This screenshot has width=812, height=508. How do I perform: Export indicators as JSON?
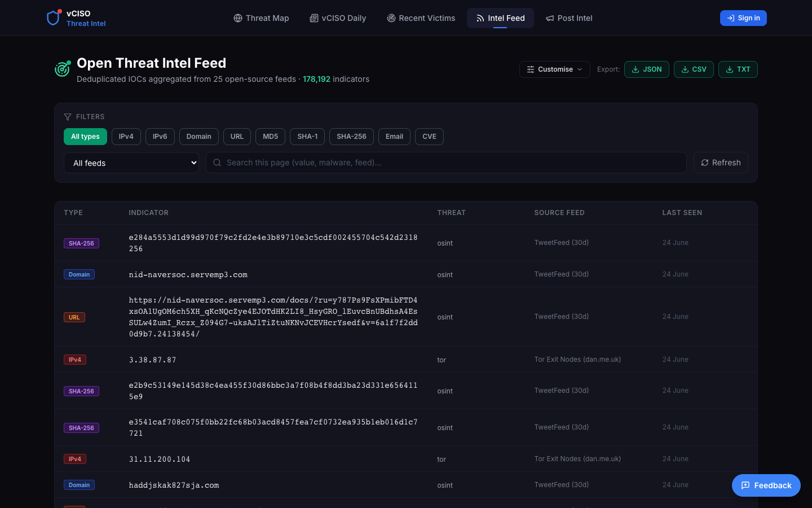647,69
